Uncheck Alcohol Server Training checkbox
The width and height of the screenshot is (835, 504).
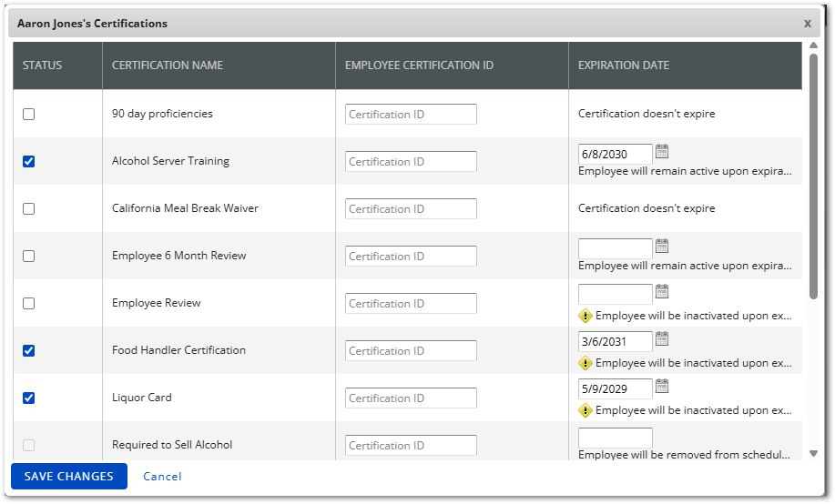tap(29, 161)
